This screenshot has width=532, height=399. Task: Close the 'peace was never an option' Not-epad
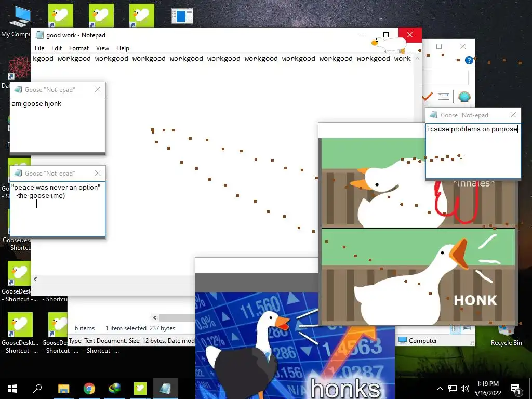click(98, 173)
